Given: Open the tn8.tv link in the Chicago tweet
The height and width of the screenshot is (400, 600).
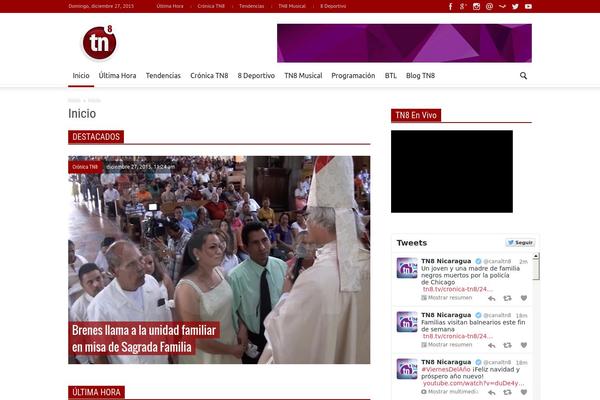Looking at the screenshot, I should pos(457,289).
